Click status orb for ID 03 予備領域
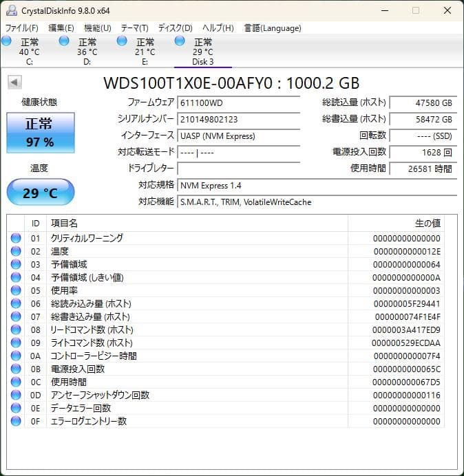 pos(16,264)
